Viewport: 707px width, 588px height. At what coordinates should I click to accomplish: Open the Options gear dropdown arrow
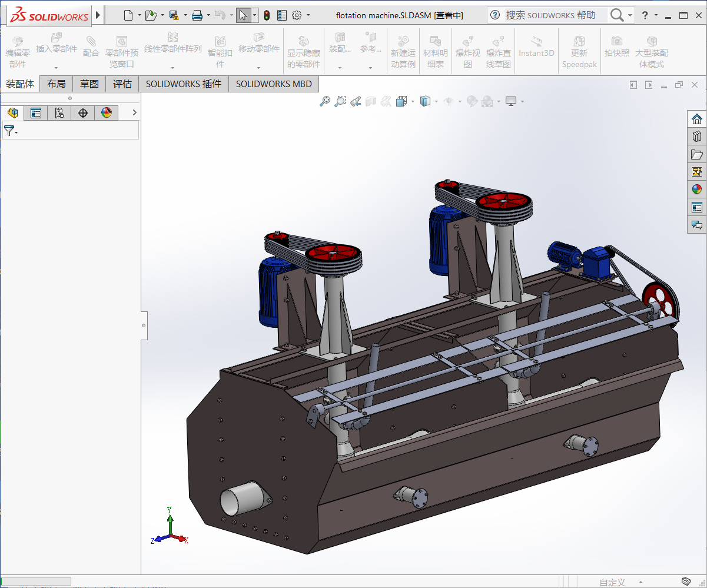coord(308,15)
